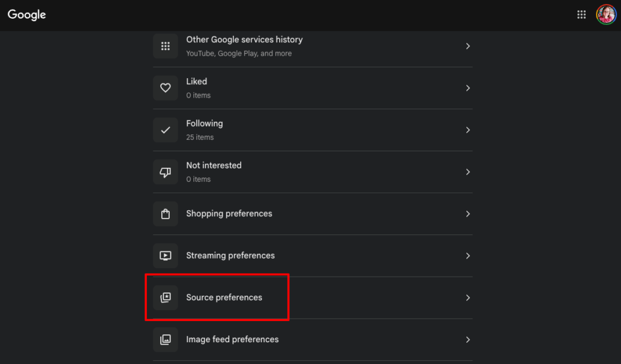The height and width of the screenshot is (364, 621).
Task: Click the Other Google services grid icon
Action: click(166, 46)
